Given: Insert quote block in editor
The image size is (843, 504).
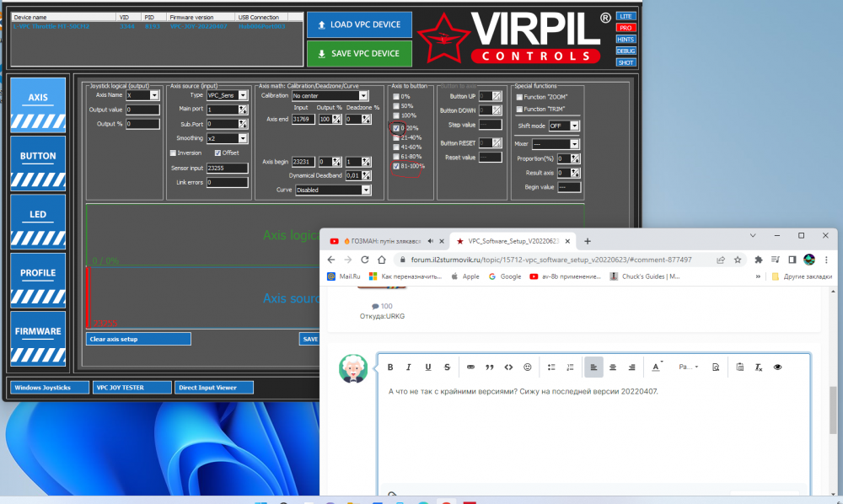Looking at the screenshot, I should [489, 367].
